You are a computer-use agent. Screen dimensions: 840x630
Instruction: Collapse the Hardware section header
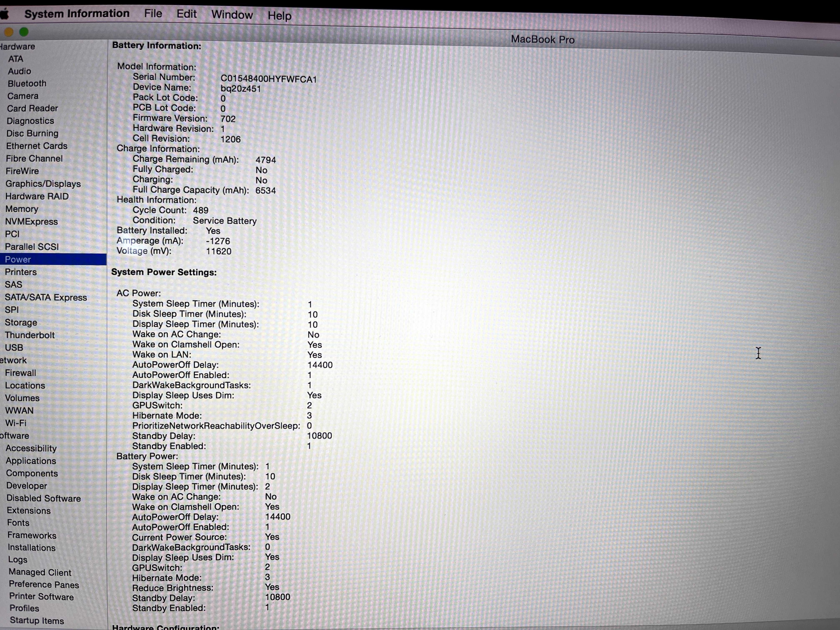[x=17, y=47]
